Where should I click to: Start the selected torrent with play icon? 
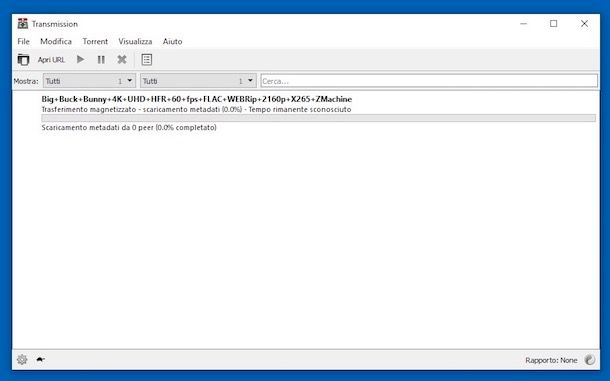tap(81, 60)
